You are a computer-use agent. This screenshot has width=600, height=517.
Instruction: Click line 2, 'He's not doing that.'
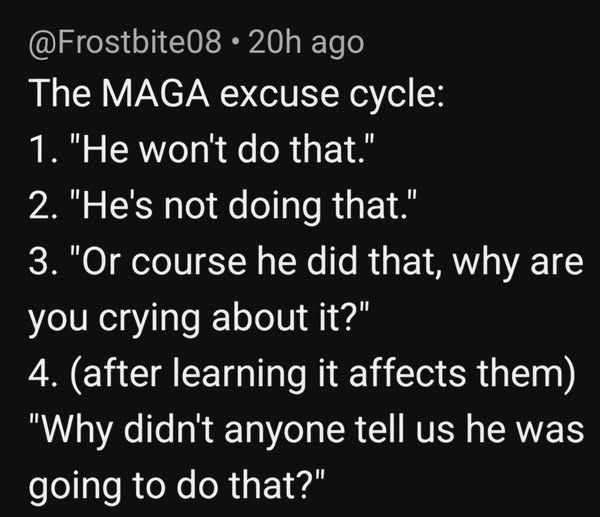coord(242,205)
